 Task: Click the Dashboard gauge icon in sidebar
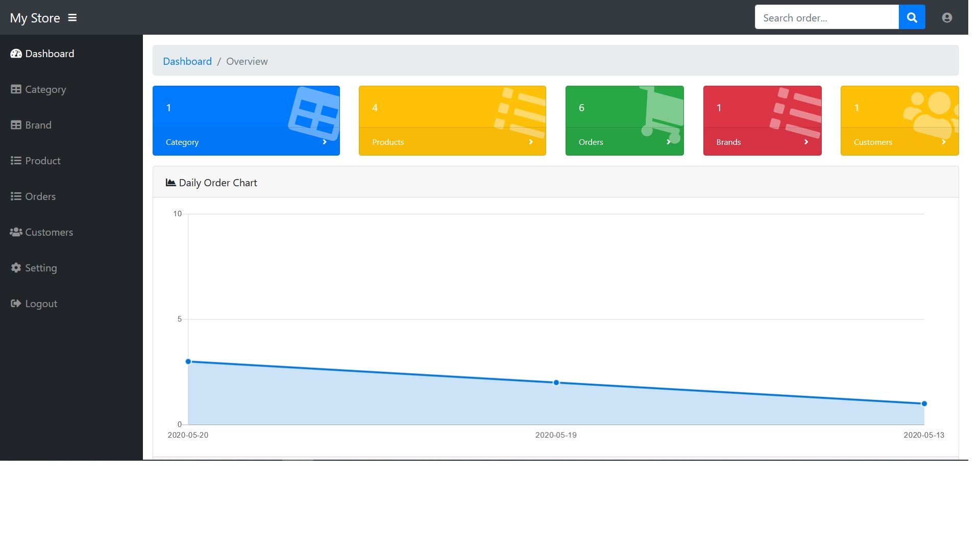coord(16,54)
